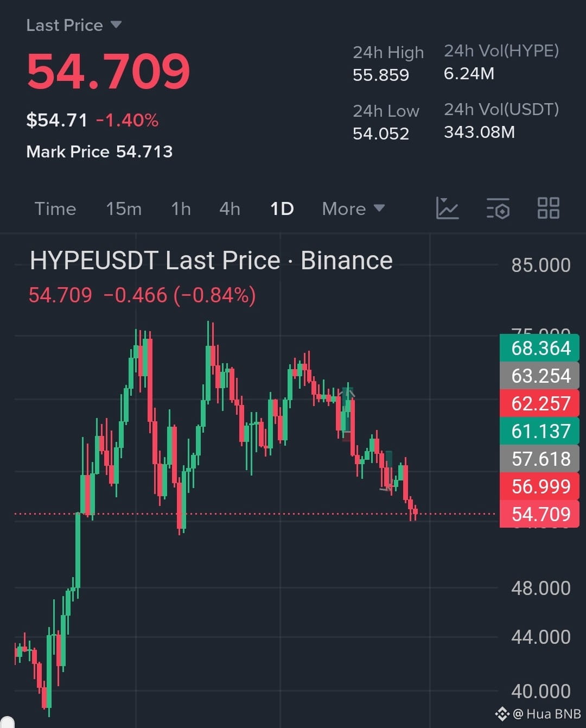Click the HYPEUSDT Last Price Binance title
The height and width of the screenshot is (728, 586).
[x=211, y=261]
